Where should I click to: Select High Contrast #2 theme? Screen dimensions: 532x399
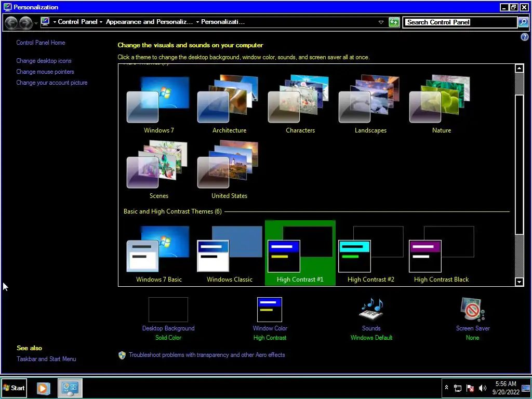pyautogui.click(x=370, y=254)
